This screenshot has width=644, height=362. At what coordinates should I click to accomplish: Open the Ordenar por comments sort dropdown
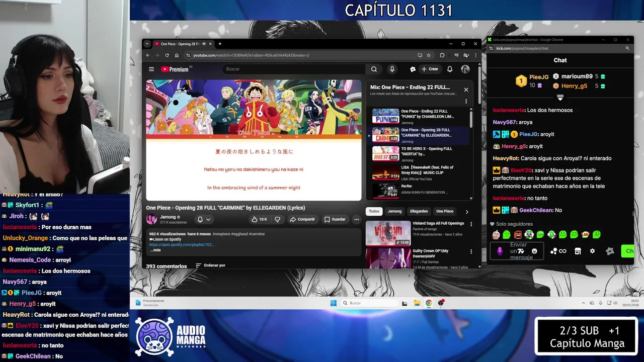[210, 265]
